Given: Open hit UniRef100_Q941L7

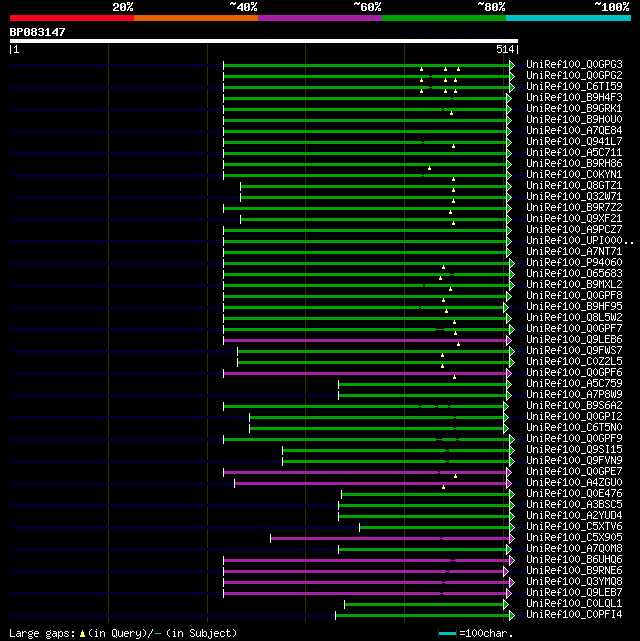Looking at the screenshot, I should [574, 142].
